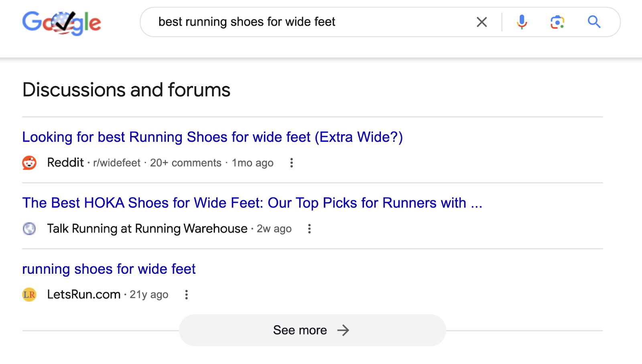Image resolution: width=642 pixels, height=364 pixels.
Task: Click the Google logo
Action: point(61,22)
